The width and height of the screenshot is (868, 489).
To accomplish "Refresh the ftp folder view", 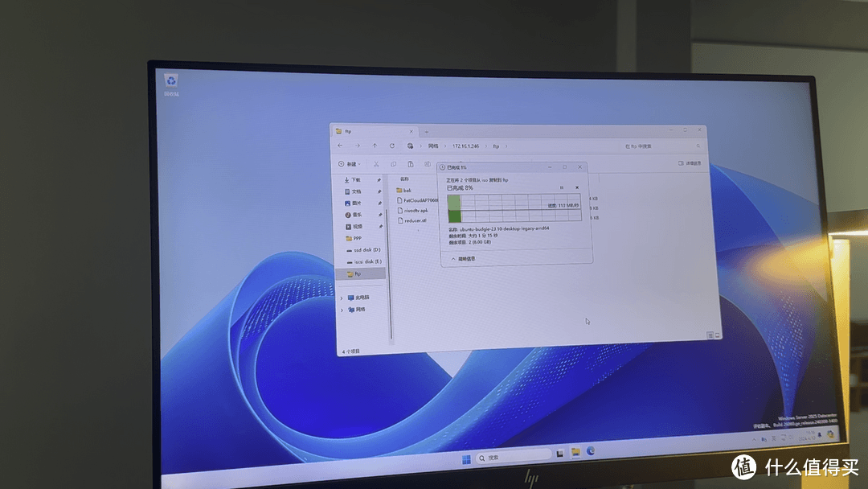I will coord(392,146).
